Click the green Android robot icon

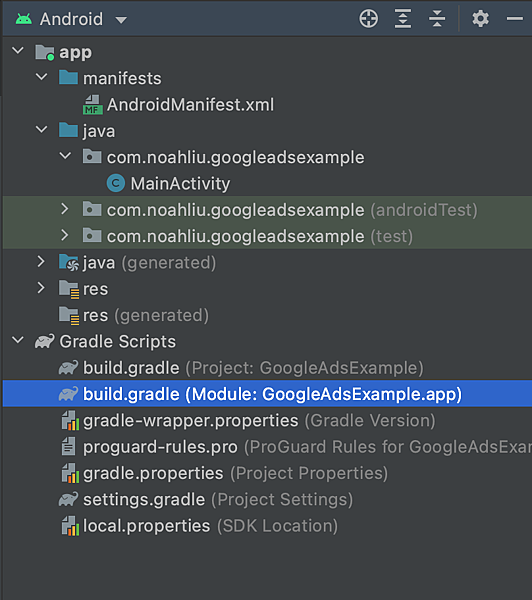[x=24, y=19]
